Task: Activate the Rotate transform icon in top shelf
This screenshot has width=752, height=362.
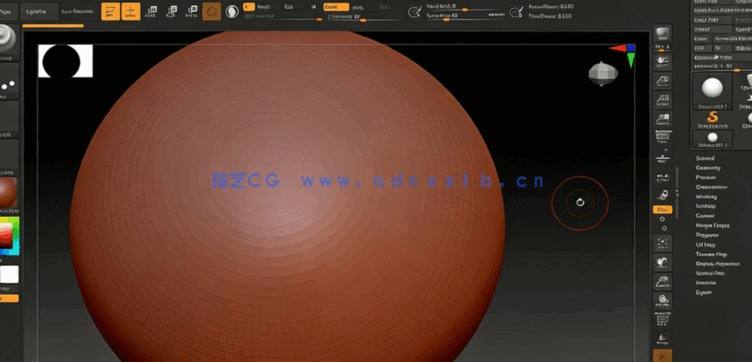Action: [191, 12]
